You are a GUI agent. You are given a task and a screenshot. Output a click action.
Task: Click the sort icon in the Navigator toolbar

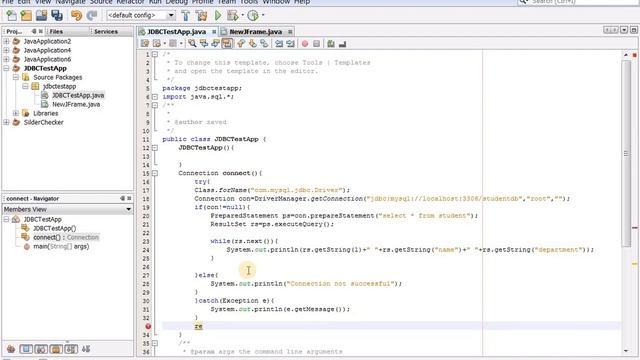pyautogui.click(x=86, y=349)
